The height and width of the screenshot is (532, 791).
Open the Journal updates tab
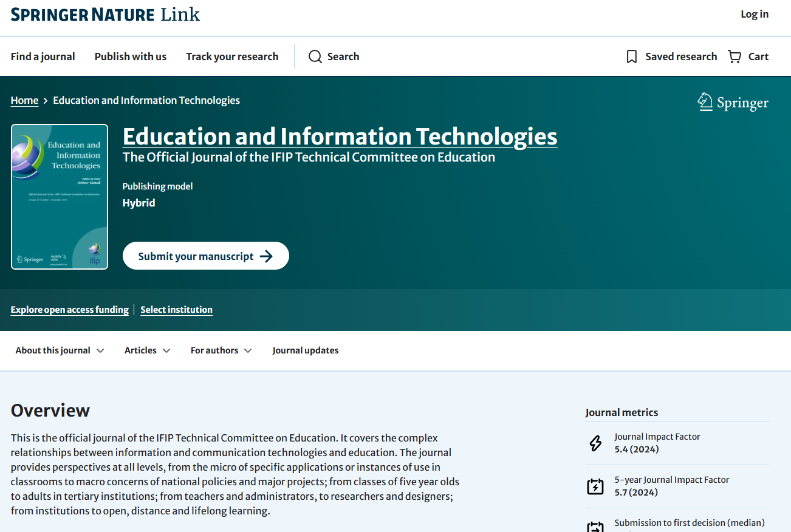pos(306,350)
